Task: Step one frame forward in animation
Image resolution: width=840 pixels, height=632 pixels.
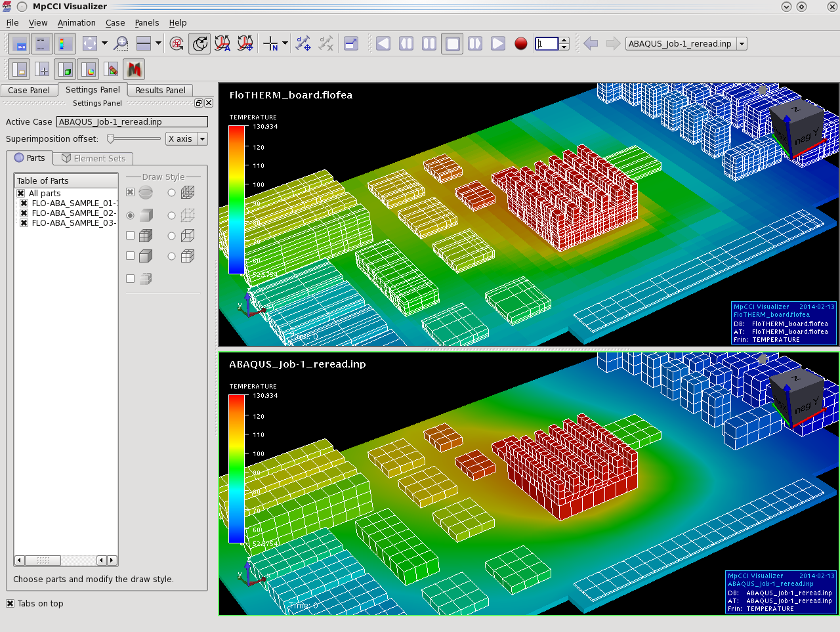Action: pos(475,44)
